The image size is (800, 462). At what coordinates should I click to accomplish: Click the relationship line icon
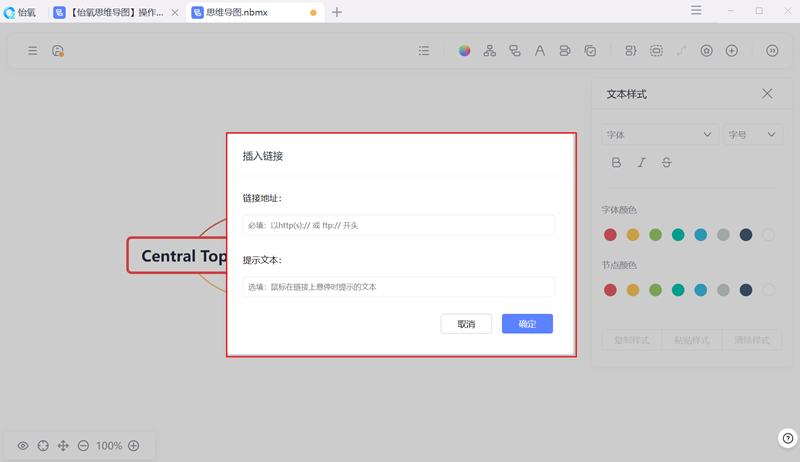tap(681, 50)
